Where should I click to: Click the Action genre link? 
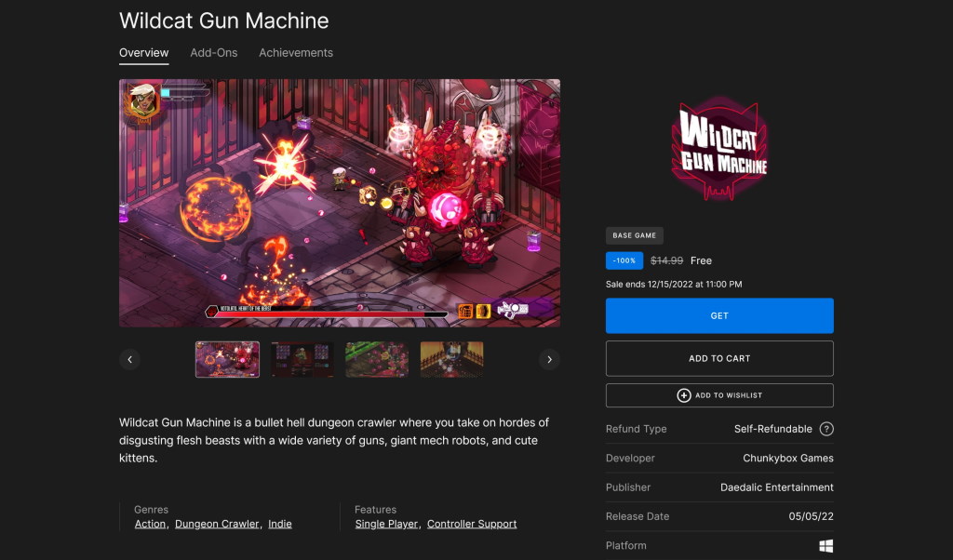coord(150,523)
